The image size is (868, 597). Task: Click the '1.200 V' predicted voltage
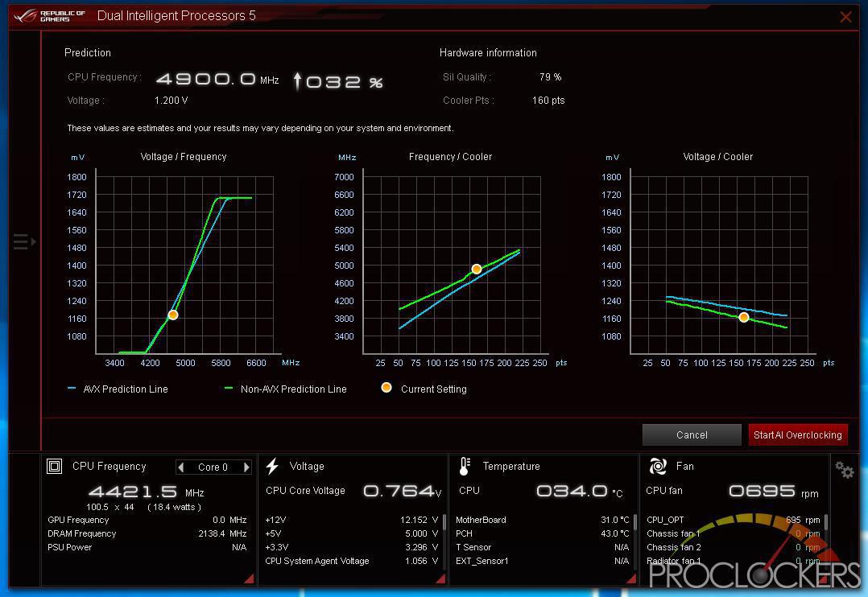171,100
